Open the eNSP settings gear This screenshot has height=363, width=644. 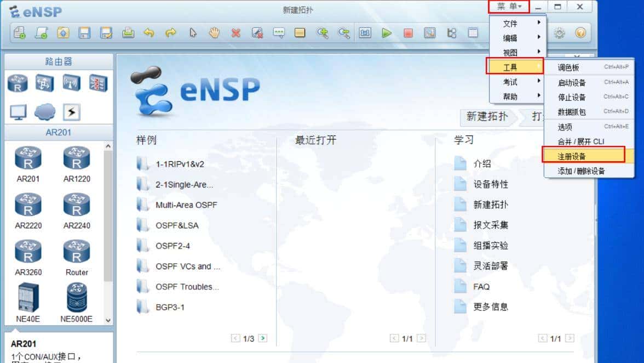[559, 33]
